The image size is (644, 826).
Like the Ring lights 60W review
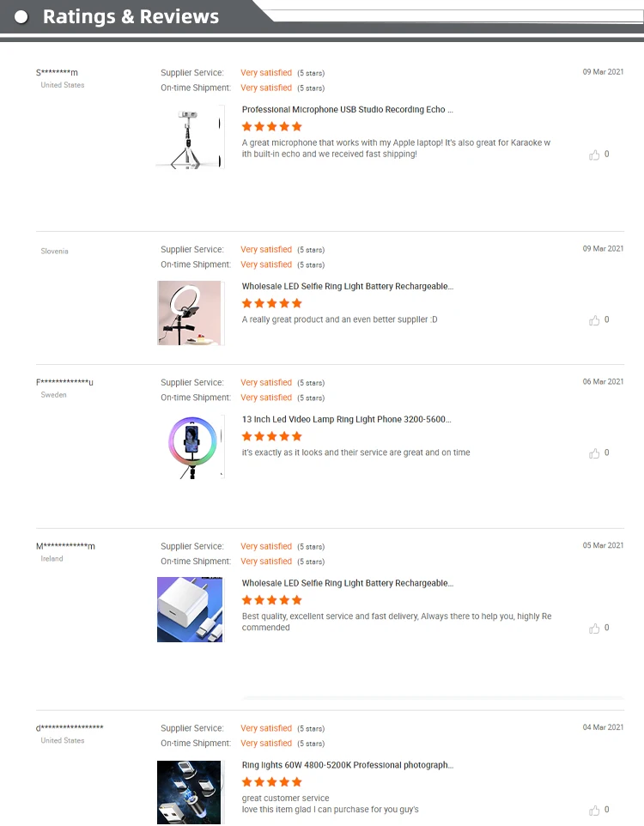594,811
